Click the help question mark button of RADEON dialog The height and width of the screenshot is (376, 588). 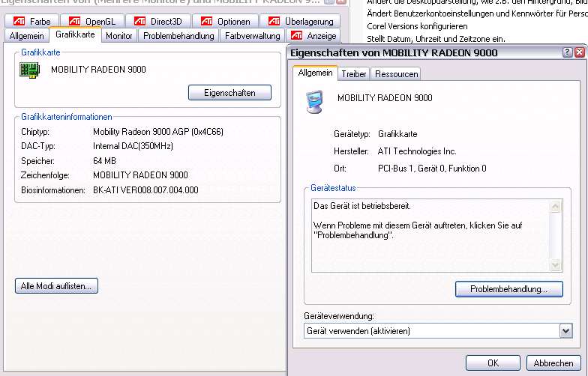[x=567, y=52]
